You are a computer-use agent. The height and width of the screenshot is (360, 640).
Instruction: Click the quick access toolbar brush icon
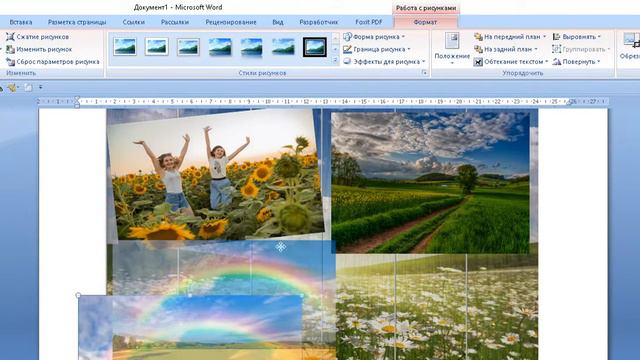pos(12,87)
